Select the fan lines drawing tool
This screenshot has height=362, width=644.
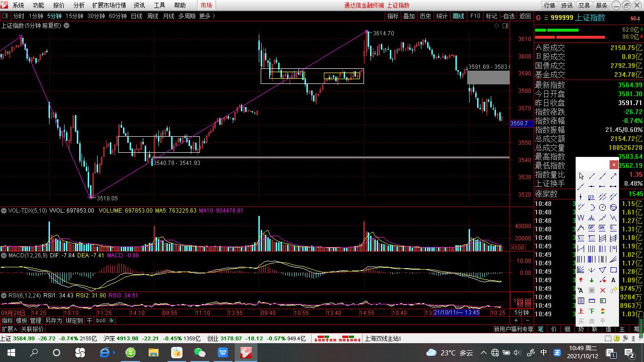pyautogui.click(x=581, y=270)
